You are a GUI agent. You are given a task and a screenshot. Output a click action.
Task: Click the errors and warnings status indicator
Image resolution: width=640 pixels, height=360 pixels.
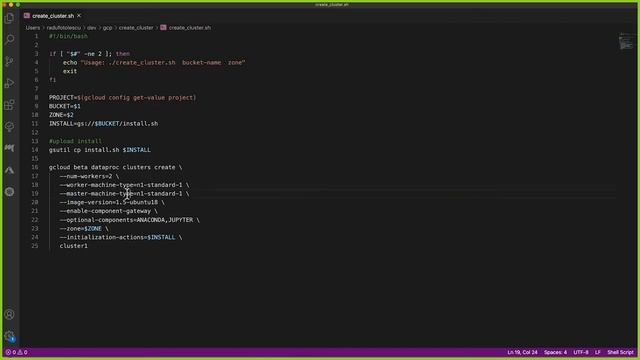coord(16,352)
